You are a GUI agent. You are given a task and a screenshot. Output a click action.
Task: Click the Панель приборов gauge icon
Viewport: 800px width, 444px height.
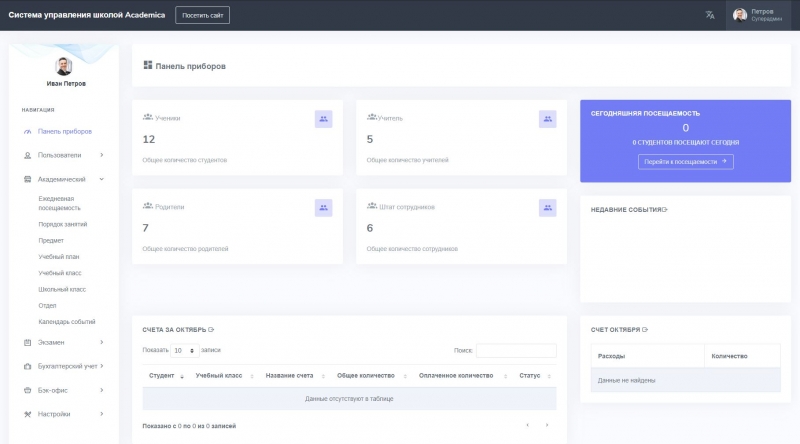[28, 132]
